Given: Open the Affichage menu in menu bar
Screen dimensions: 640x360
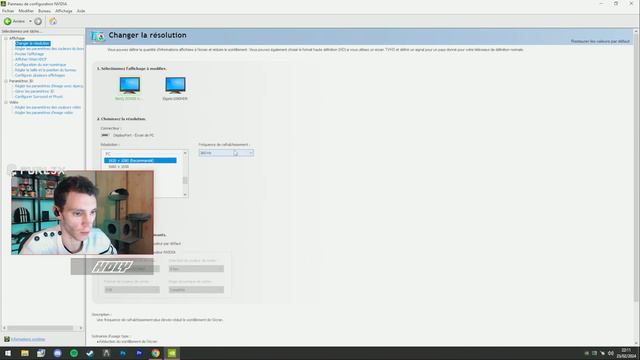Looking at the screenshot, I should (64, 11).
